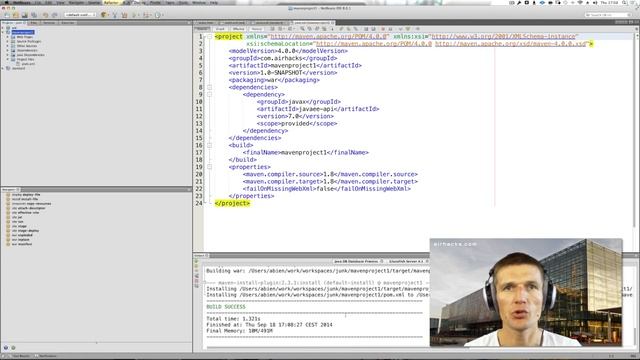Collapse the properties fold on line 19
The image size is (640, 360).
(209, 167)
